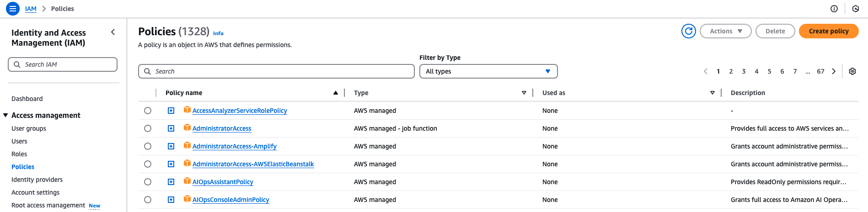Image resolution: width=868 pixels, height=212 pixels.
Task: Go to page 2 of policies
Action: 731,71
